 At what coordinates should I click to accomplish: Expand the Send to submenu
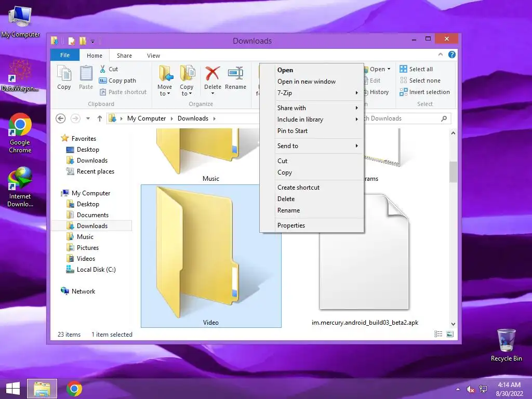pos(312,146)
